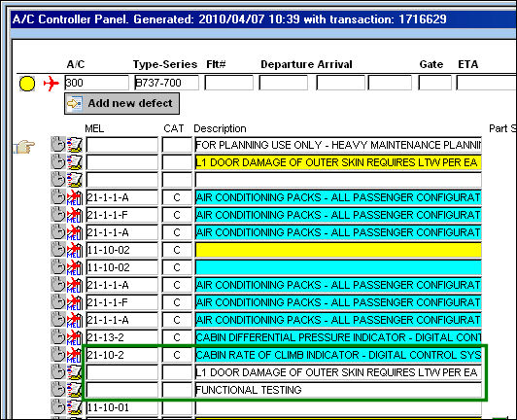Click hand icon on FOR PLANNING USE ONLY row
517x420 pixels.
click(58, 145)
